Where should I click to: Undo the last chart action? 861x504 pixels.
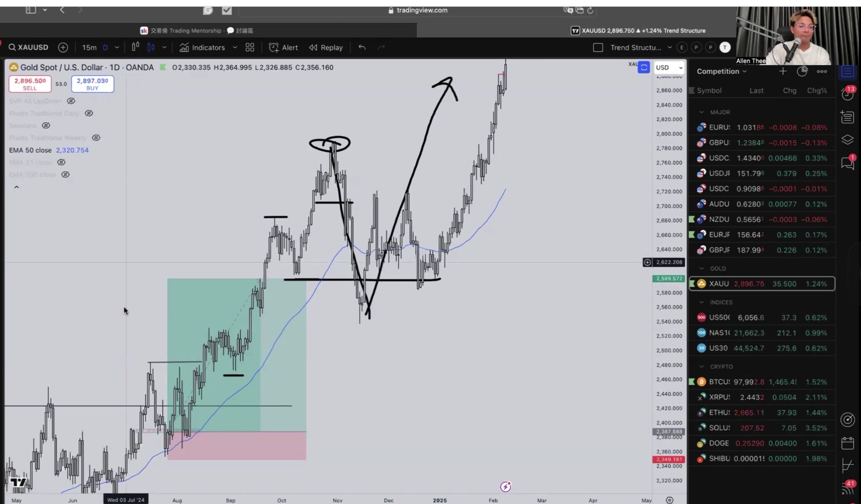click(362, 47)
